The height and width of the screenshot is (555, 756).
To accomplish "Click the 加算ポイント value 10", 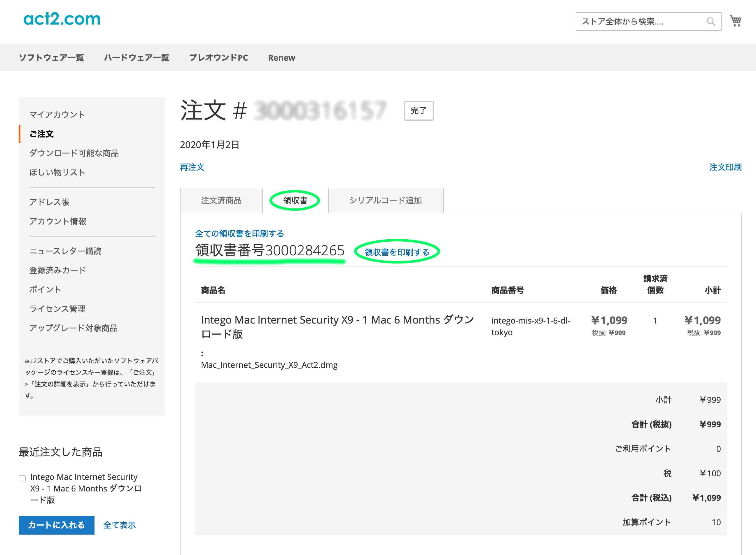I will pyautogui.click(x=716, y=522).
